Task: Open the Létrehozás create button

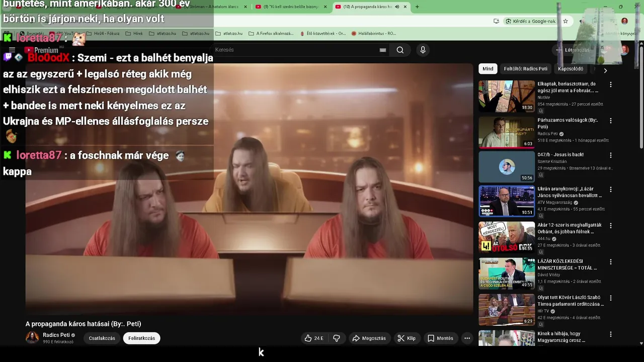Action: click(573, 50)
